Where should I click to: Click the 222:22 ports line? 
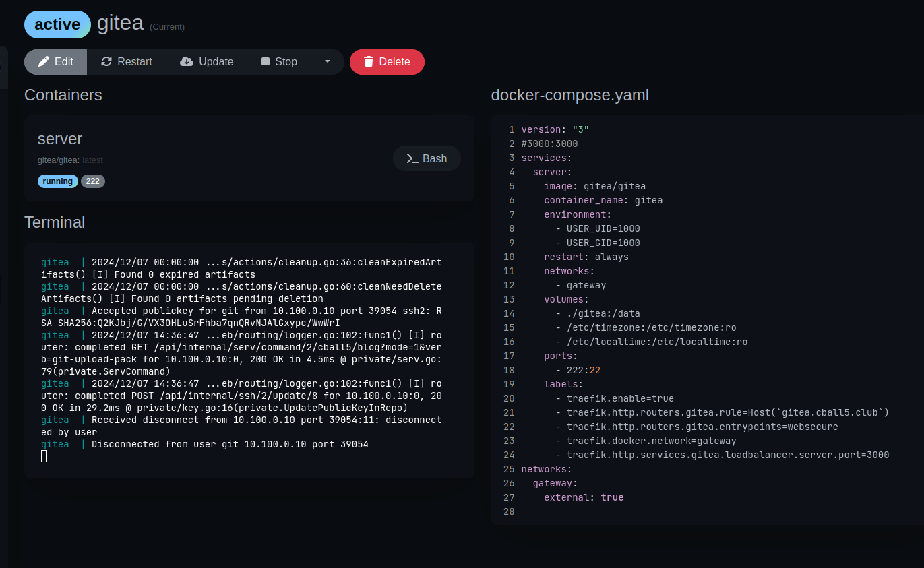coord(578,370)
